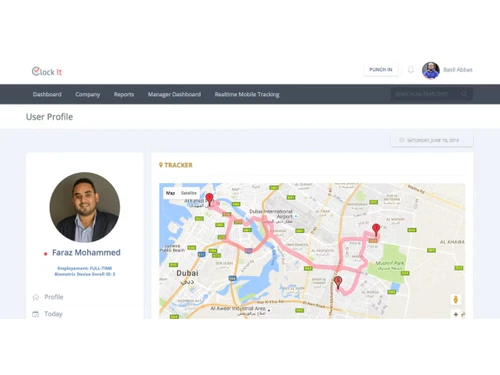Click the red map marker near Al Khabaisi
Image resolution: width=500 pixels, height=375 pixels.
pos(209,200)
